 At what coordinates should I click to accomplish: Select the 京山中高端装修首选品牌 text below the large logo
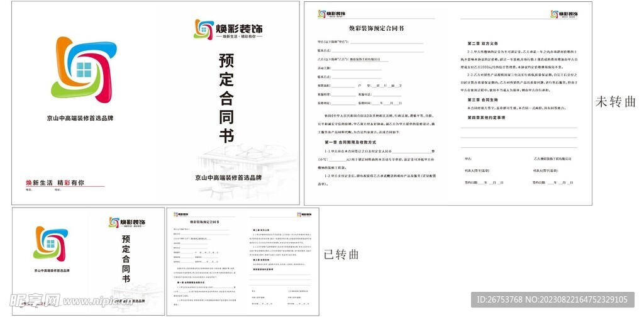click(80, 118)
